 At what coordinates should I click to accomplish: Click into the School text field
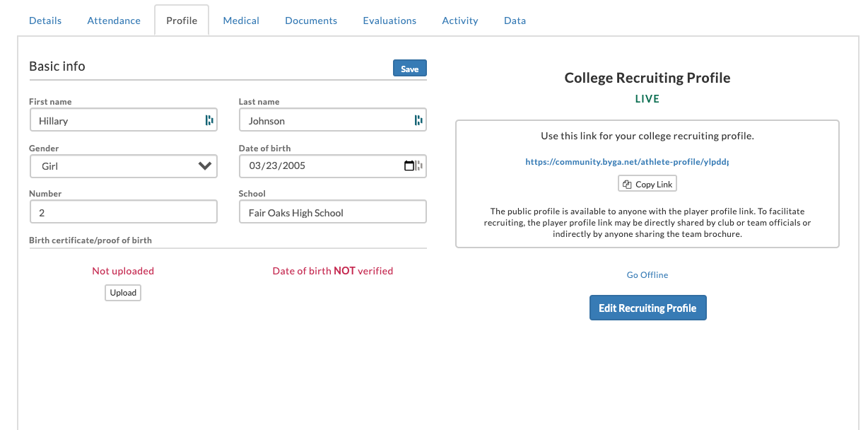[333, 212]
